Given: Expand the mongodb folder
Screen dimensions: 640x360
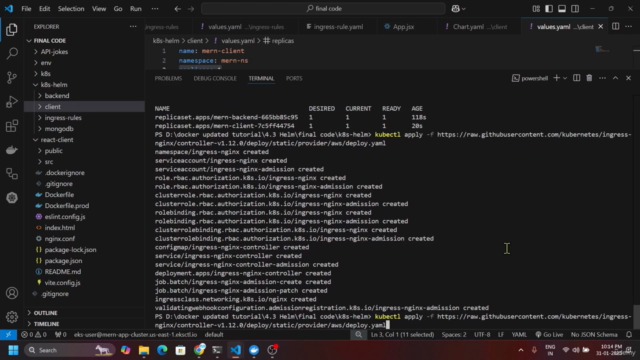Looking at the screenshot, I should pos(59,129).
